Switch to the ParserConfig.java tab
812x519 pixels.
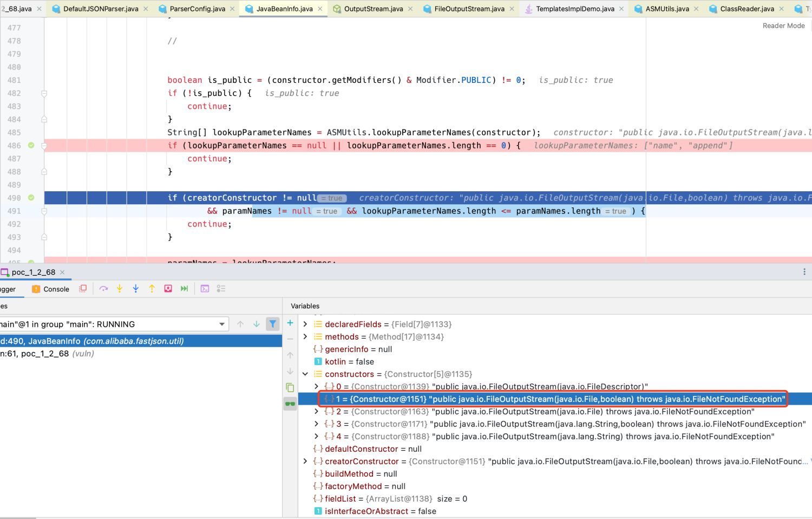tap(197, 9)
